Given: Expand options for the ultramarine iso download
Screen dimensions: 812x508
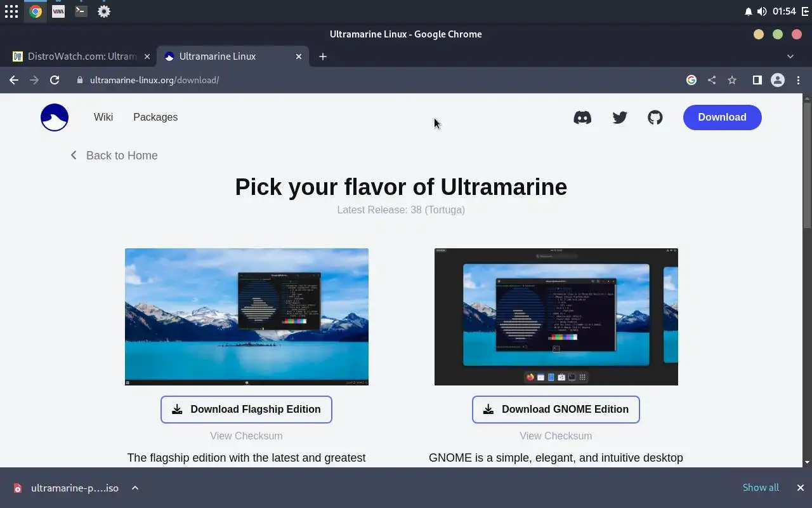Looking at the screenshot, I should [135, 488].
